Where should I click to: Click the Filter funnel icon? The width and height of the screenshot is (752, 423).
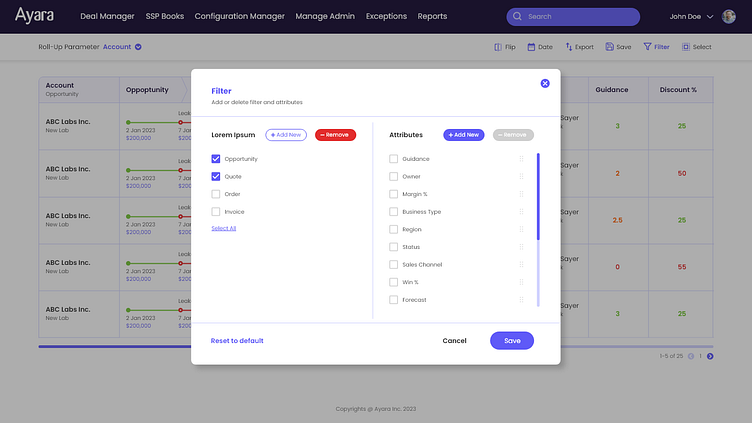[647, 47]
